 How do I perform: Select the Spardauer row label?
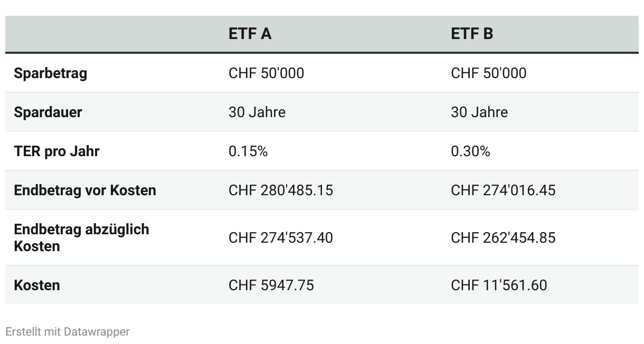48,112
